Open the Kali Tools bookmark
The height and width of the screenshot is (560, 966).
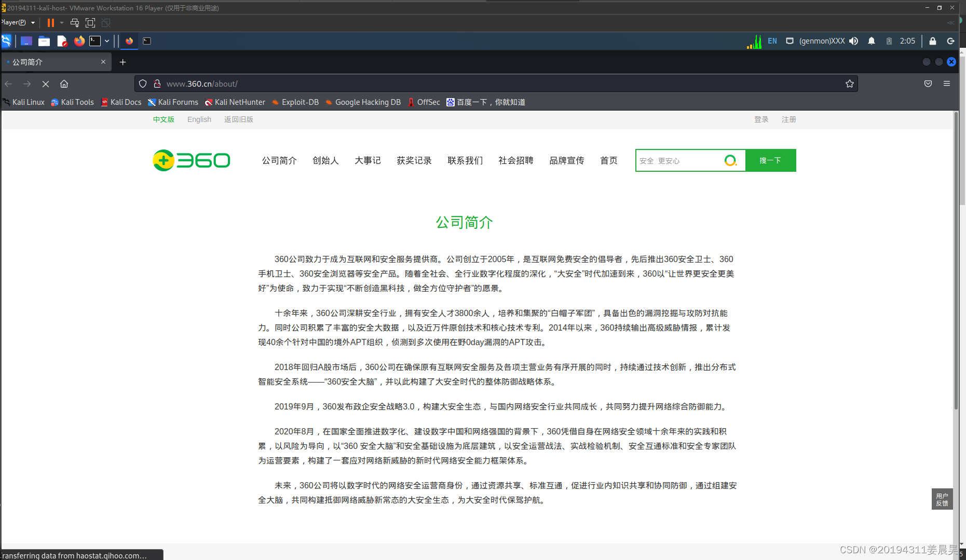73,102
